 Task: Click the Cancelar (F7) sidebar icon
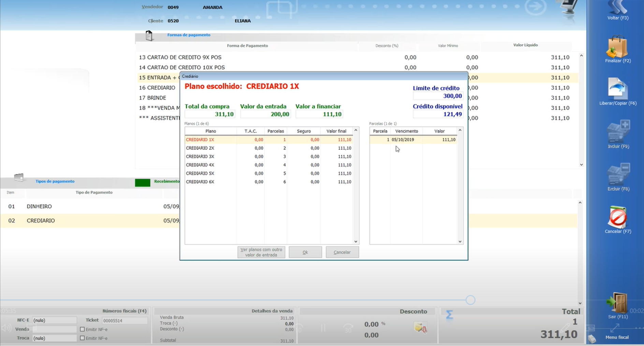(x=617, y=218)
